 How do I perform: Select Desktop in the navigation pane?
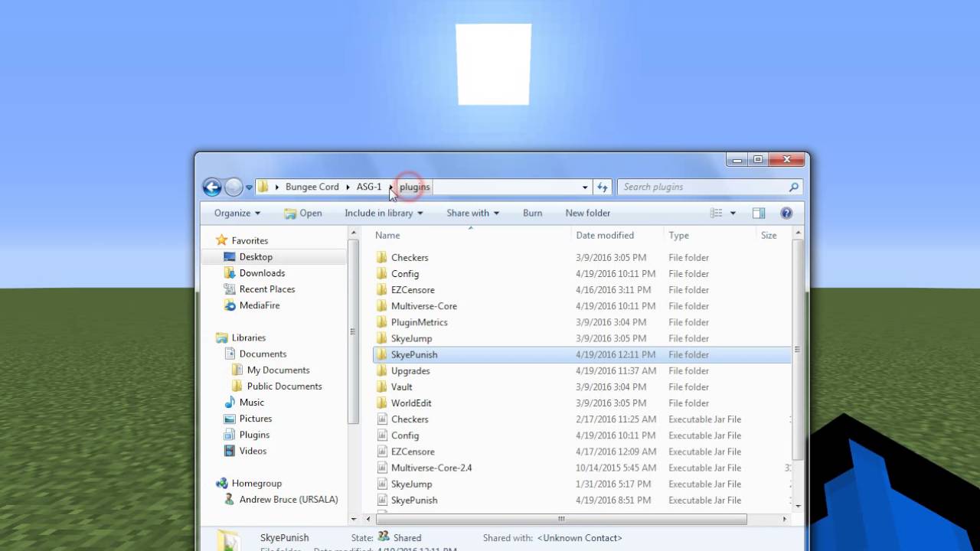[256, 256]
